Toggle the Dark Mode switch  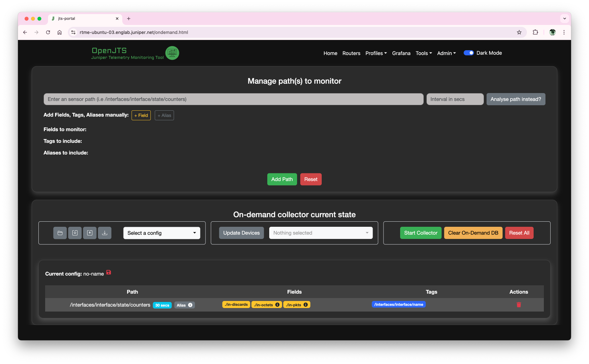(469, 53)
